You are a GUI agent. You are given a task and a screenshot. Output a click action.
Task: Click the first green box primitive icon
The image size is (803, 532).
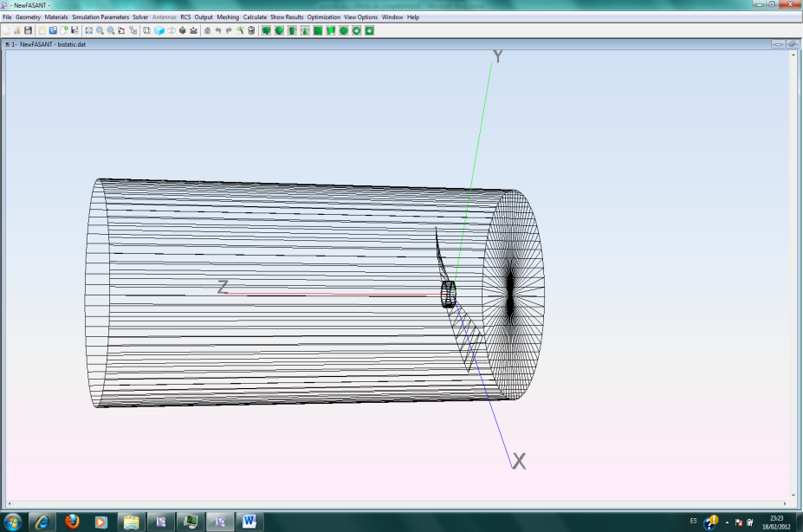tap(266, 30)
